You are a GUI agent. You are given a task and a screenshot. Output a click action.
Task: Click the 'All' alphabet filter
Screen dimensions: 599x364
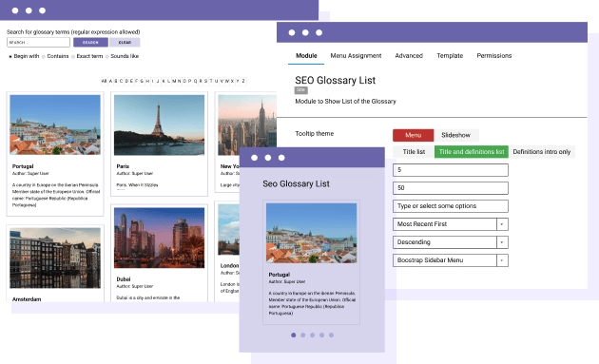(104, 81)
